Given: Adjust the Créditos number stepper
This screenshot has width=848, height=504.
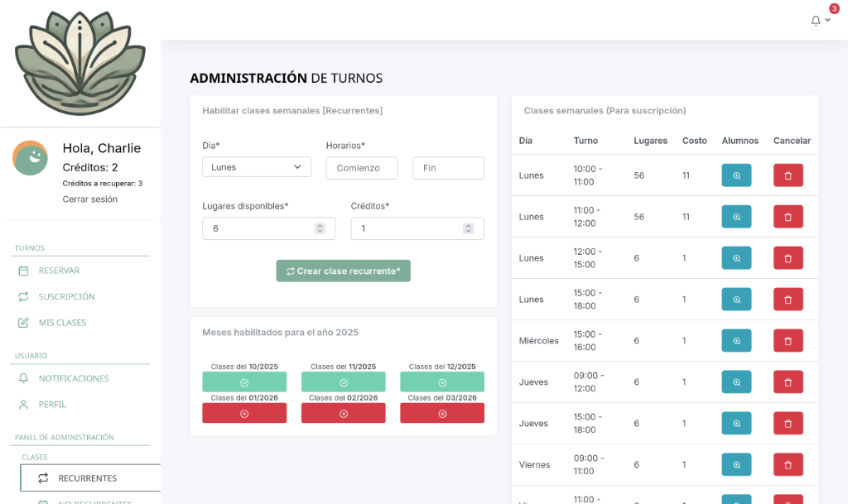Looking at the screenshot, I should [x=468, y=228].
